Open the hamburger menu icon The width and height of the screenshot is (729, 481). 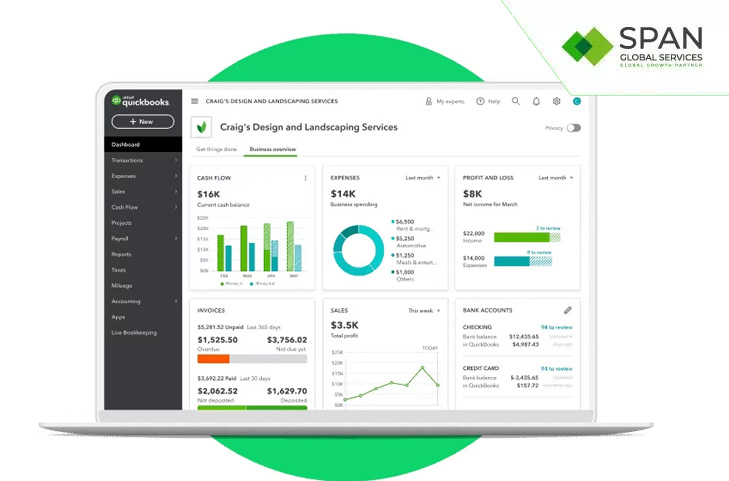pos(195,101)
